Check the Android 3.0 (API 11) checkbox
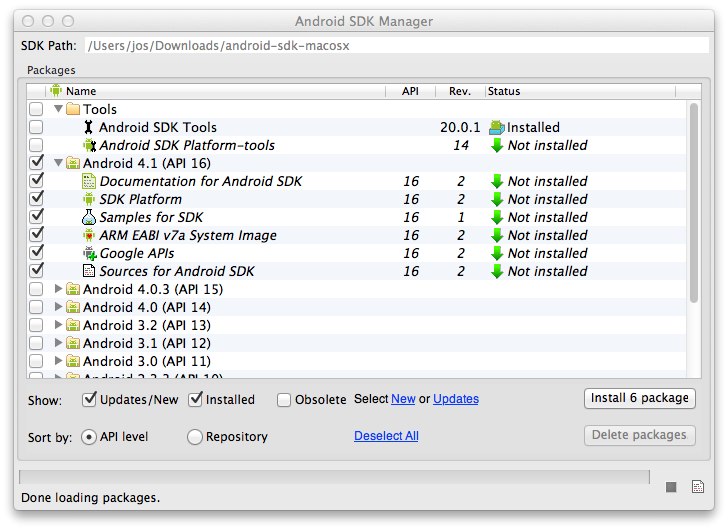This screenshot has height=530, width=728. (36, 361)
